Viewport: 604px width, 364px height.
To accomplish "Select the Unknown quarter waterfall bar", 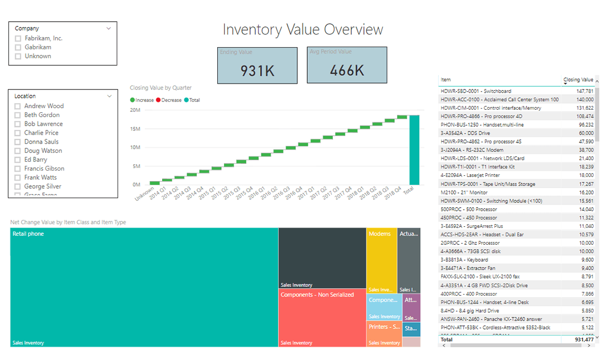I will point(155,183).
